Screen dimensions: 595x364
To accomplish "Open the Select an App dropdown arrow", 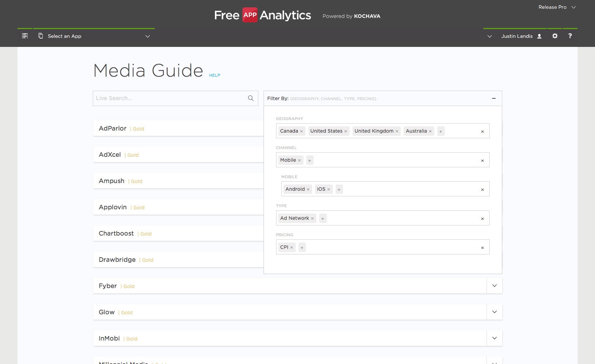I will (x=148, y=36).
